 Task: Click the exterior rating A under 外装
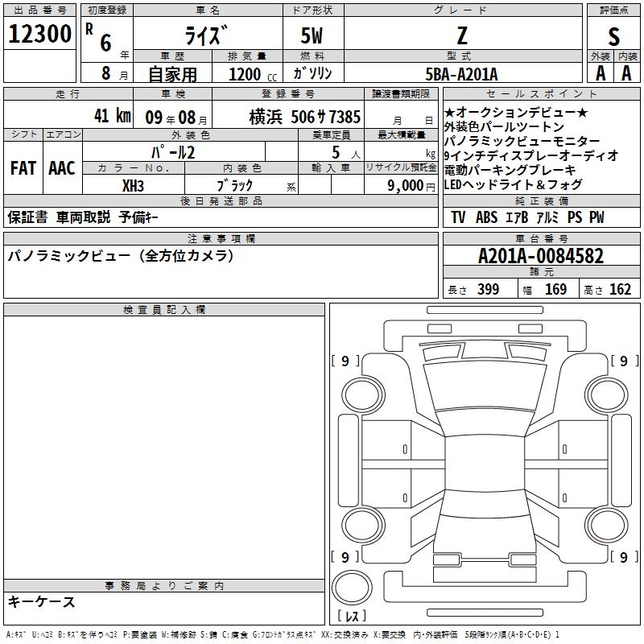point(600,72)
